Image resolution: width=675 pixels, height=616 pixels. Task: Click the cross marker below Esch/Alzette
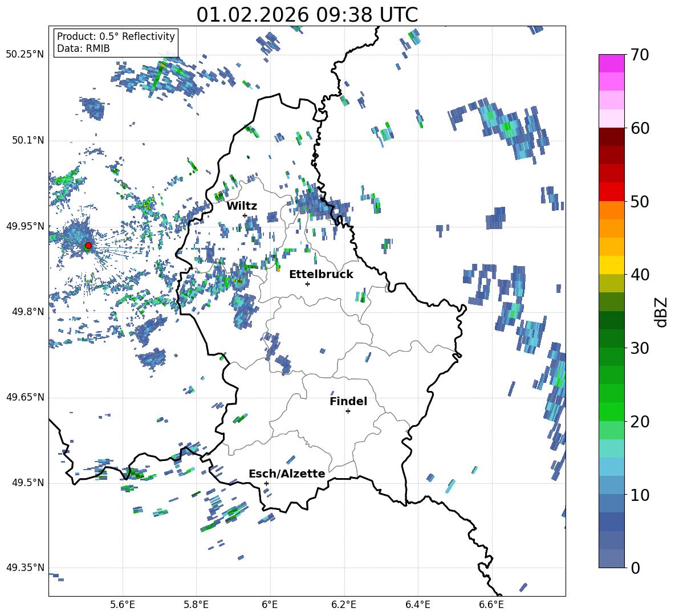tap(266, 483)
